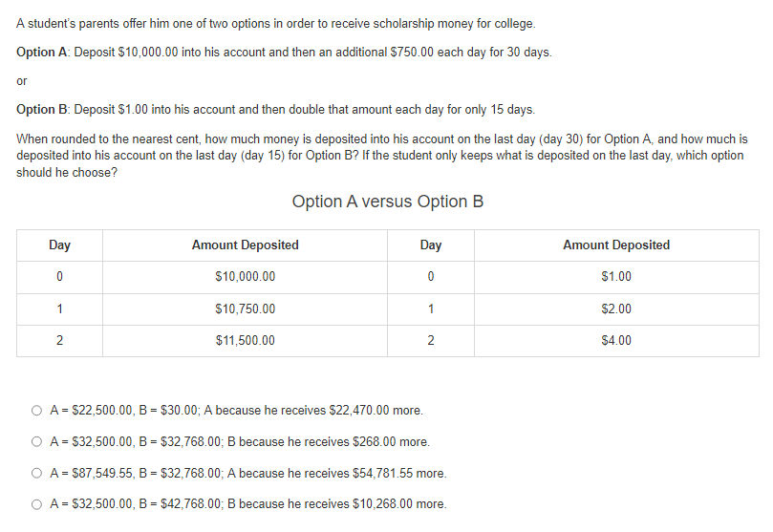Click the "When rounded to the nearest cent" question paragraph
773x532 pixels.
pyautogui.click(x=382, y=155)
